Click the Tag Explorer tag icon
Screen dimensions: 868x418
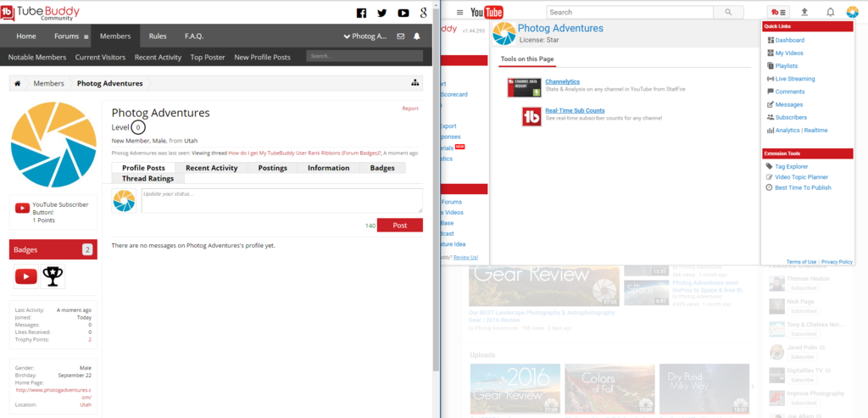(x=769, y=166)
